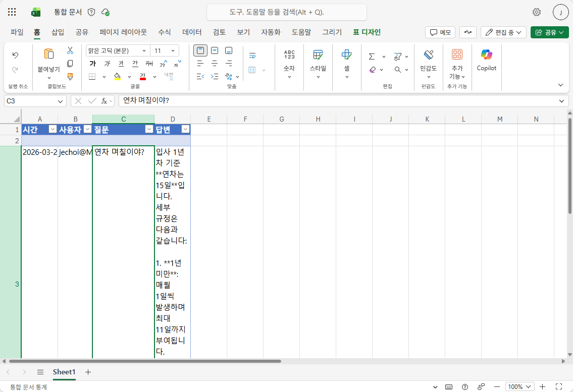573x392 pixels.
Task: Click text orientation icon
Action: (x=229, y=76)
